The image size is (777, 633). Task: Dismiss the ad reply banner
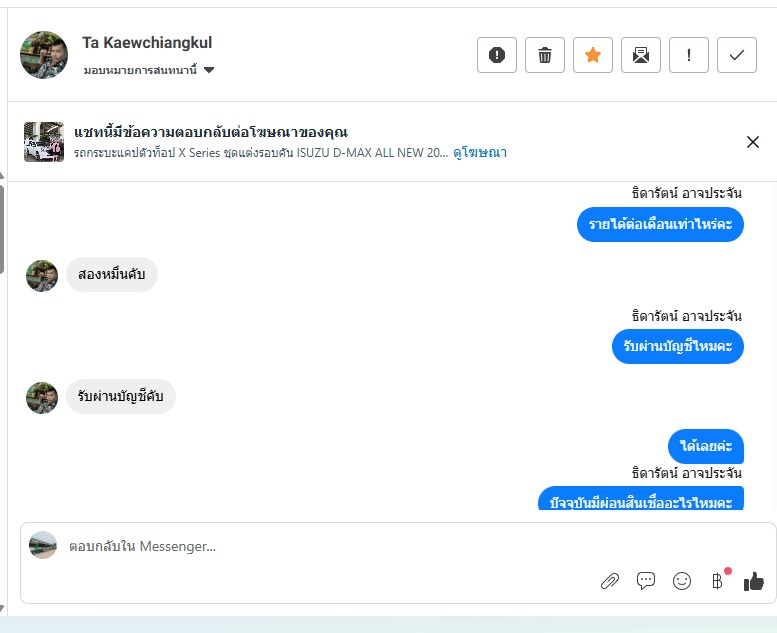pyautogui.click(x=753, y=142)
